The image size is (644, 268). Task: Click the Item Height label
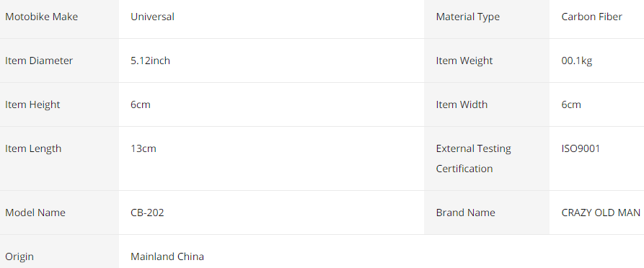(x=33, y=104)
